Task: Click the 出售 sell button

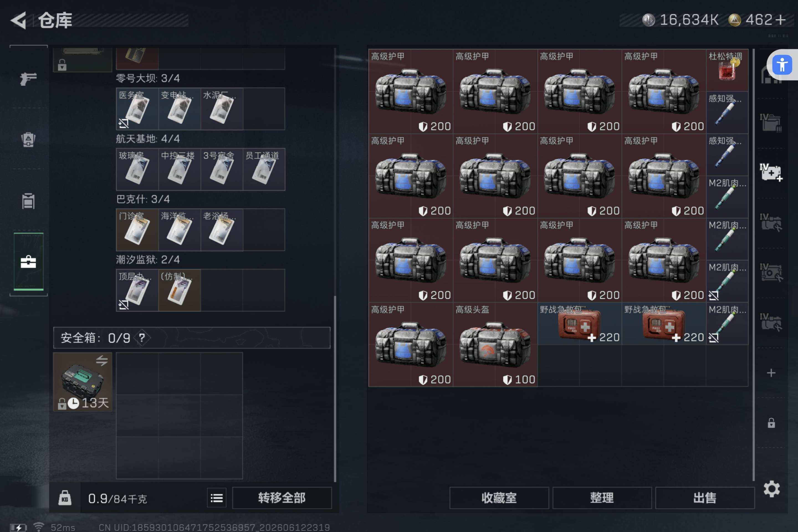Action: pos(705,498)
